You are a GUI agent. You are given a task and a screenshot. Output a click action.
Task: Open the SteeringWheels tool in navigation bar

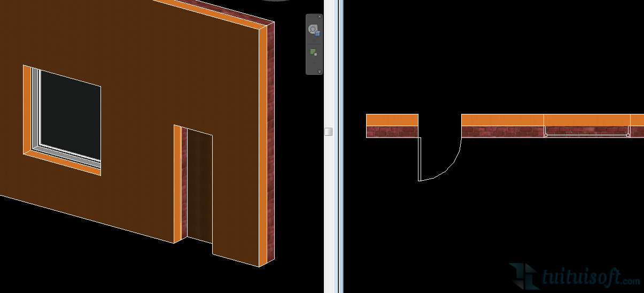coord(314,30)
